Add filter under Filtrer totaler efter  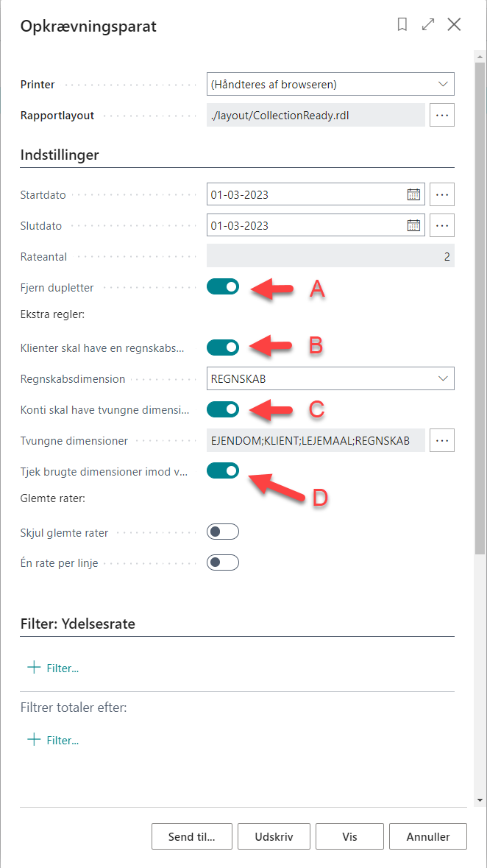click(53, 740)
